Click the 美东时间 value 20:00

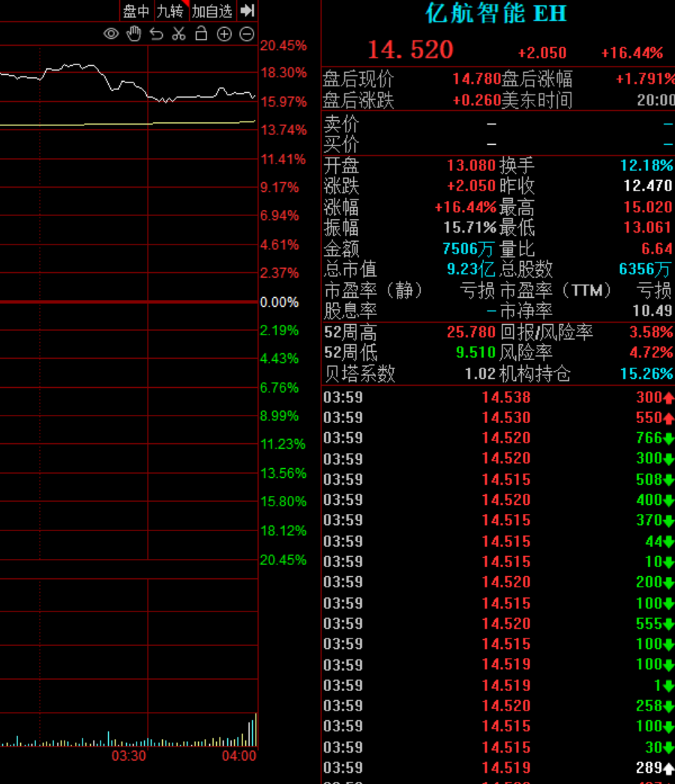pyautogui.click(x=655, y=101)
